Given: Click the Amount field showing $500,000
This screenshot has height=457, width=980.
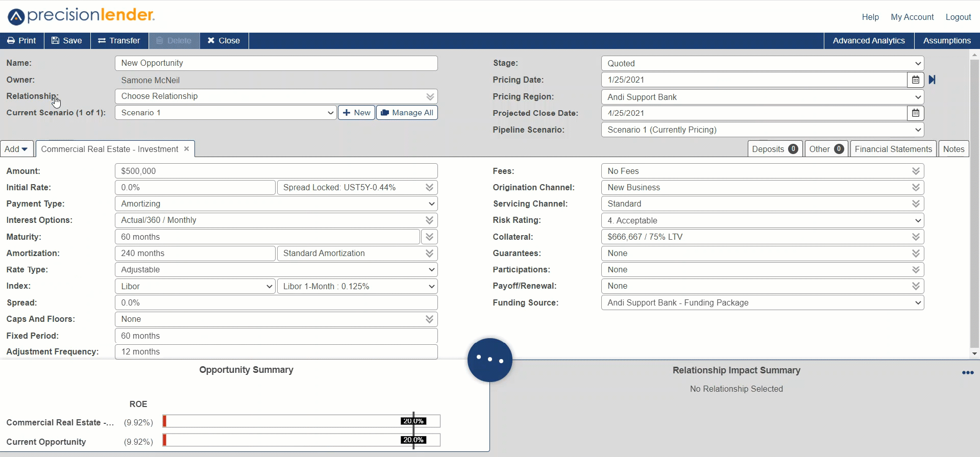Looking at the screenshot, I should tap(276, 171).
